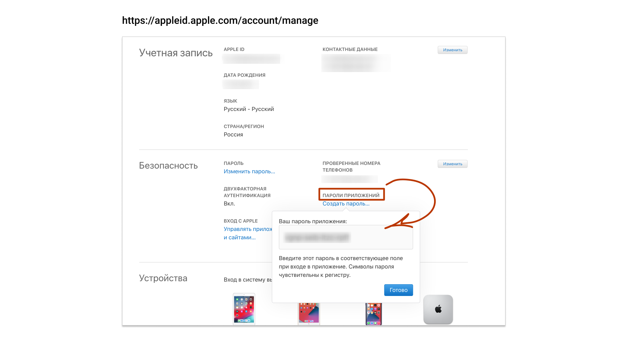Click the СТРАНА/РЕГИОН label
This screenshot has height=362, width=644.
244,126
